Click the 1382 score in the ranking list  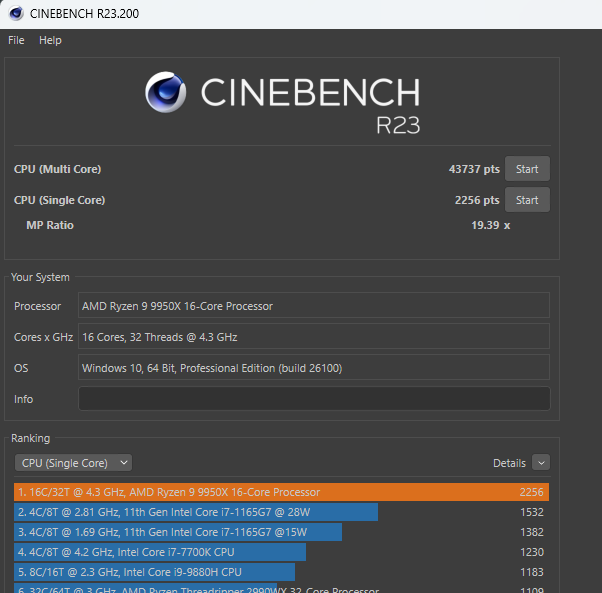point(532,532)
